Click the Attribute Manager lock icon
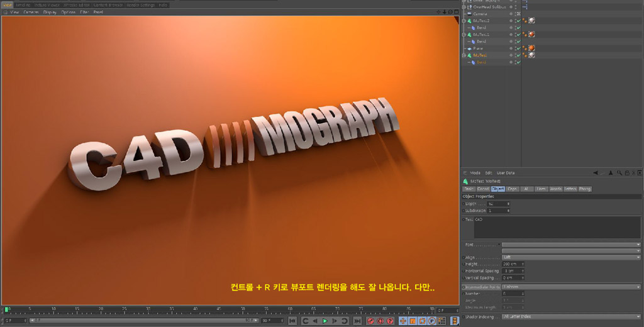Screen dimensions: 644x327 coord(627,173)
